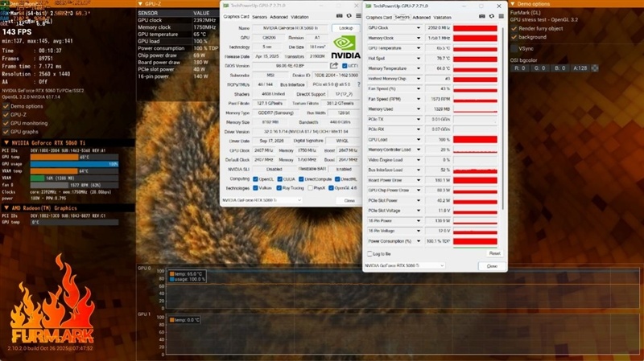Toggle the OpenCL checkbox
Viewport: 644px width, 361px height.
[255, 179]
